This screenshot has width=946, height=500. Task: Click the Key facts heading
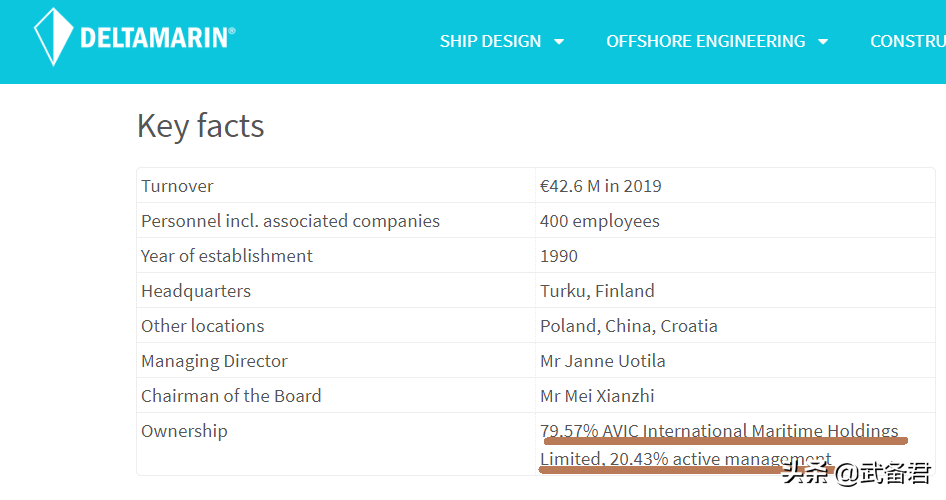200,126
